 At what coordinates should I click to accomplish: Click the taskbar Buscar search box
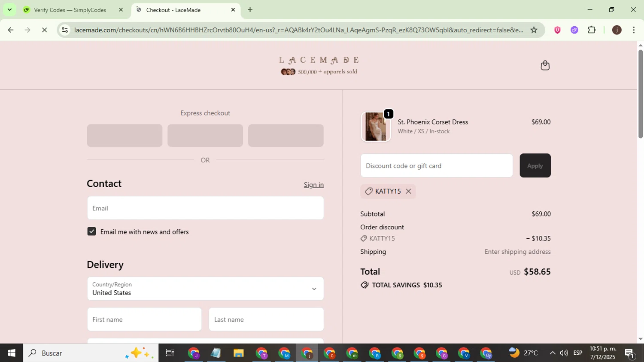(91, 353)
